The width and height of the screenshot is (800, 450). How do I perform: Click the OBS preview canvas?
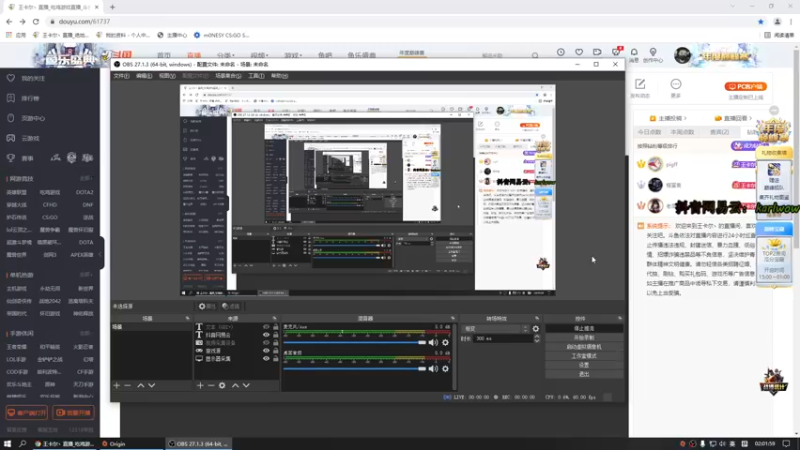(368, 190)
